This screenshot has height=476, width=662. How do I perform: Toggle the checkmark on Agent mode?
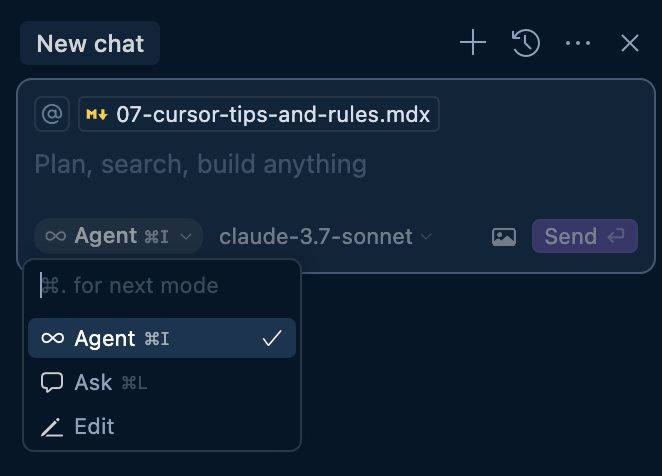click(272, 338)
